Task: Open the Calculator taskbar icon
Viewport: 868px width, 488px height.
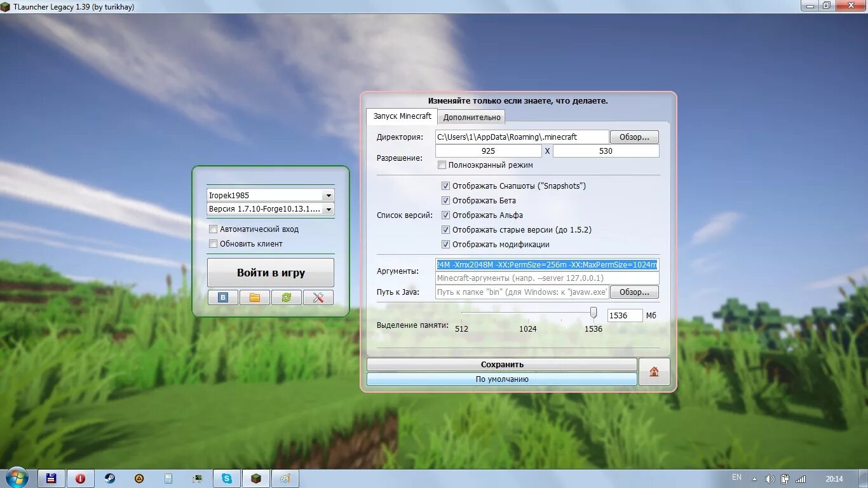Action: point(168,478)
